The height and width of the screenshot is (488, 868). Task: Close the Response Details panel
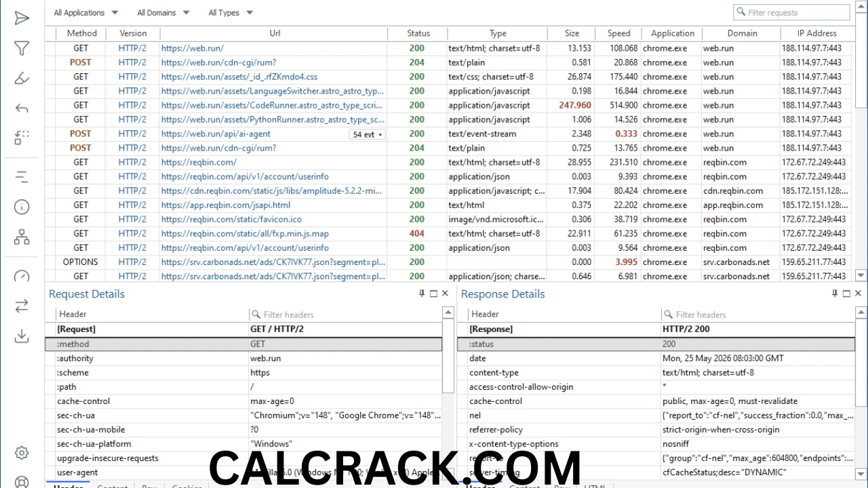858,293
